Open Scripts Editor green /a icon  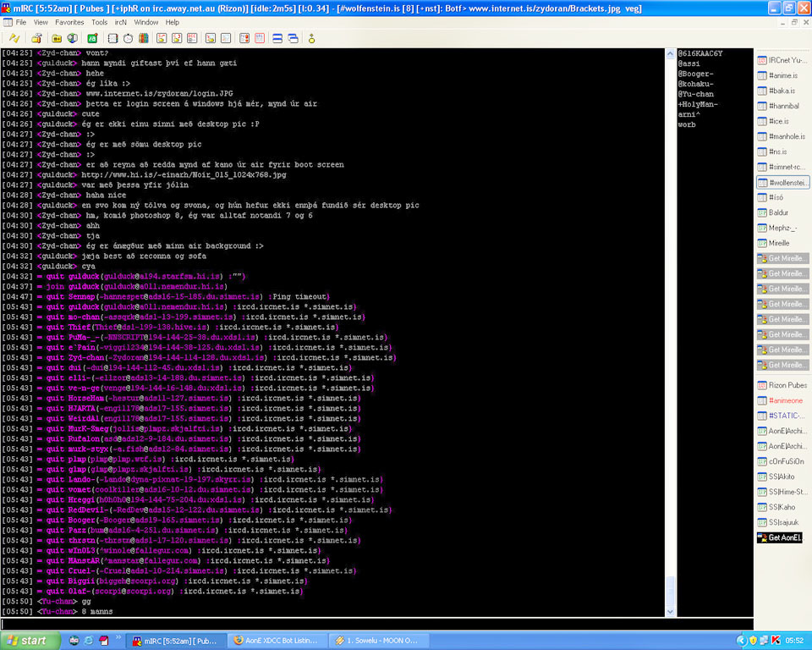(92, 38)
